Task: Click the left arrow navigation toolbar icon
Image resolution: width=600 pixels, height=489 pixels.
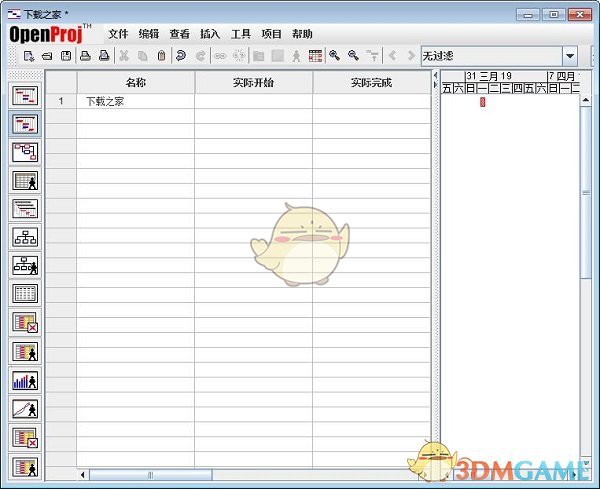Action: click(x=392, y=56)
